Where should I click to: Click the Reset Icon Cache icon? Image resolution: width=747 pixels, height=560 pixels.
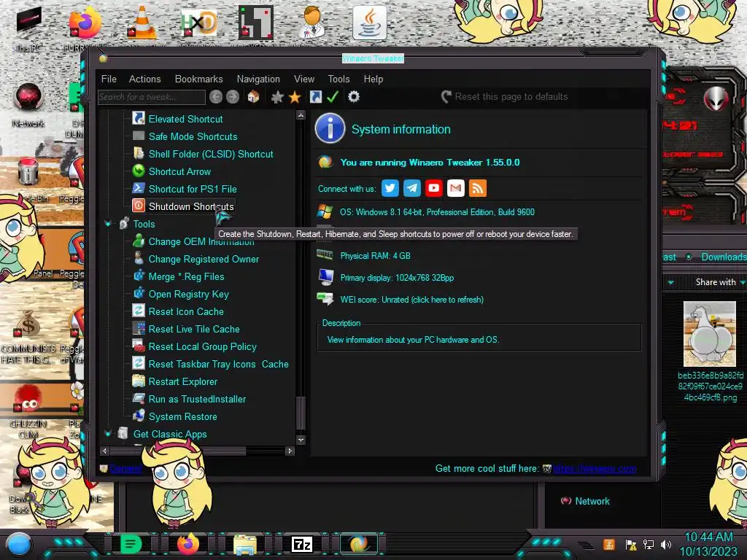[138, 311]
